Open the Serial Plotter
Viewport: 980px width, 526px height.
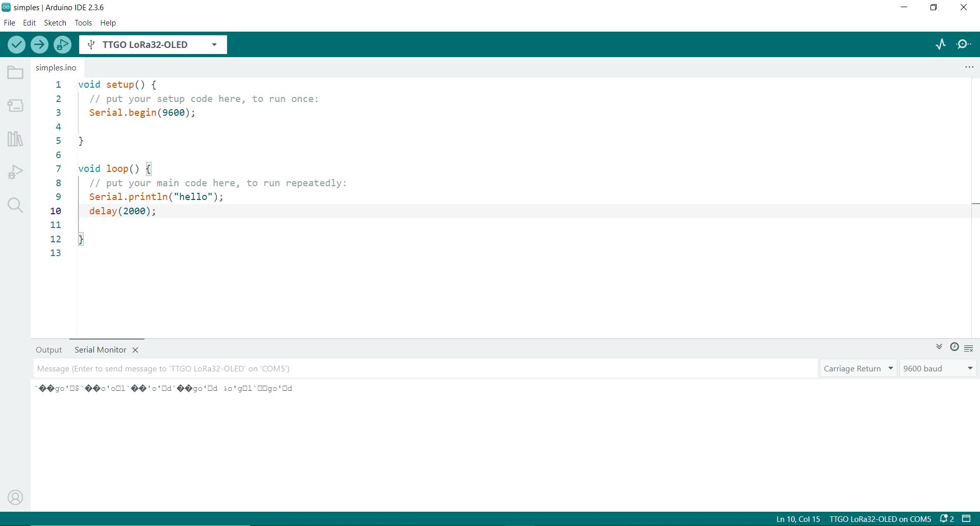click(941, 44)
